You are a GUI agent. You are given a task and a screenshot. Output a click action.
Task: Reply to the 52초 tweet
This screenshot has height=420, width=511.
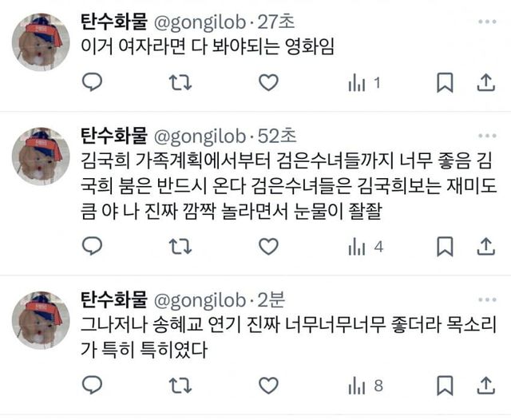pos(93,246)
